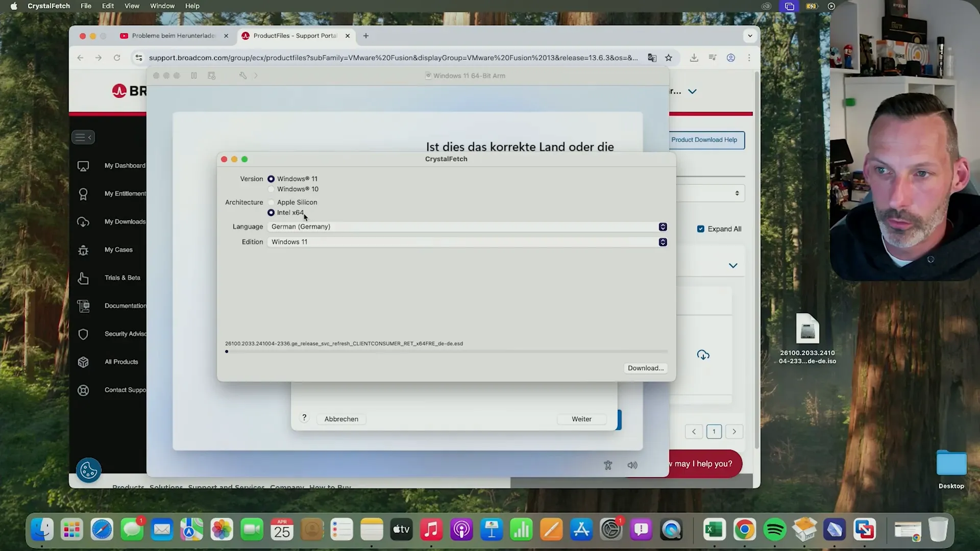
Task: Open the Apple menu
Action: (14, 6)
